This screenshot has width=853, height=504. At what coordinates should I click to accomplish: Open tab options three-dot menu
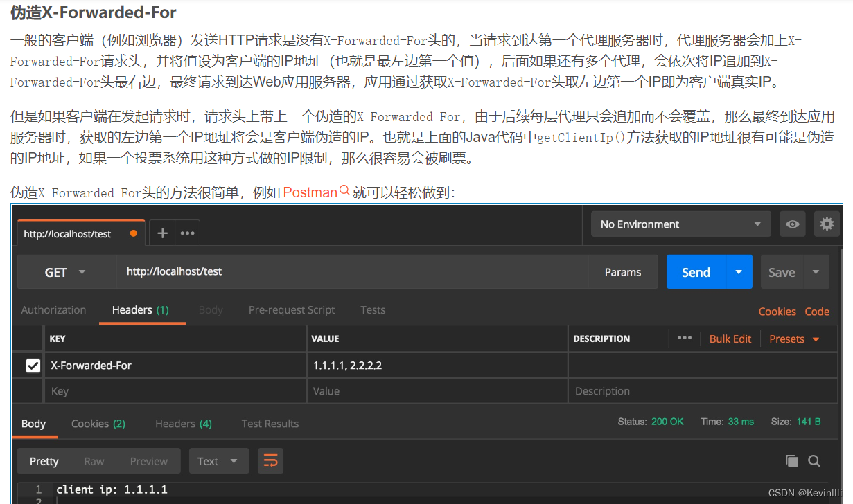[187, 233]
